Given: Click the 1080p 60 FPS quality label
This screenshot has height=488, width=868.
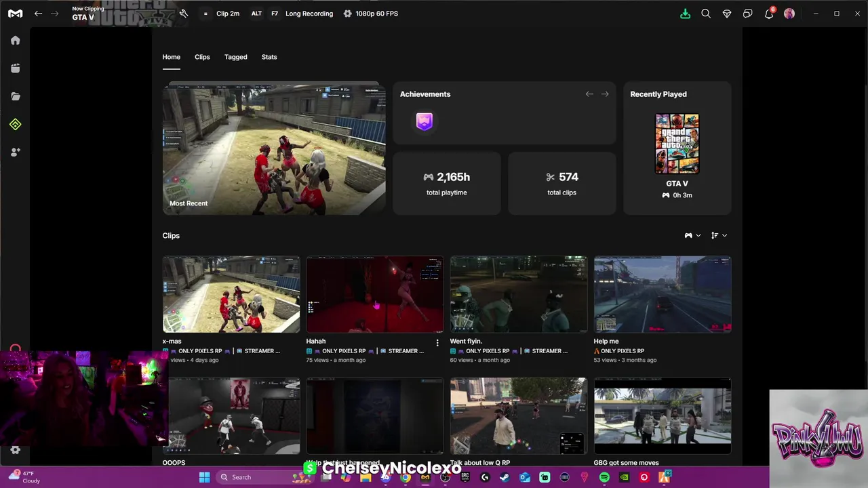Looking at the screenshot, I should click(377, 14).
